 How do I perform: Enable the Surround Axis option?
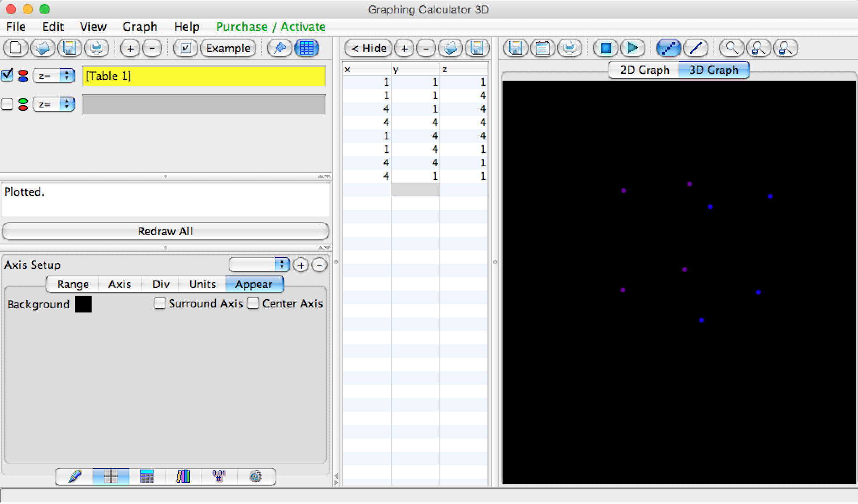160,303
